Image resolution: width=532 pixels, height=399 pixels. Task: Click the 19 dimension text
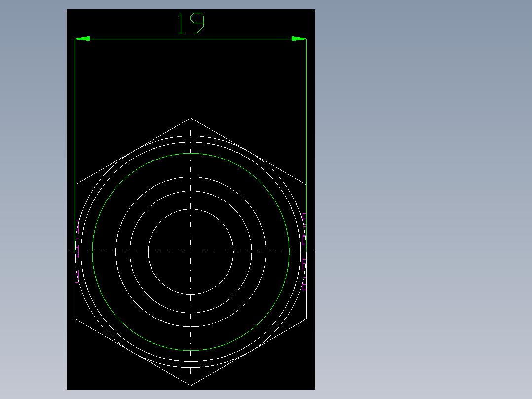[x=190, y=23]
